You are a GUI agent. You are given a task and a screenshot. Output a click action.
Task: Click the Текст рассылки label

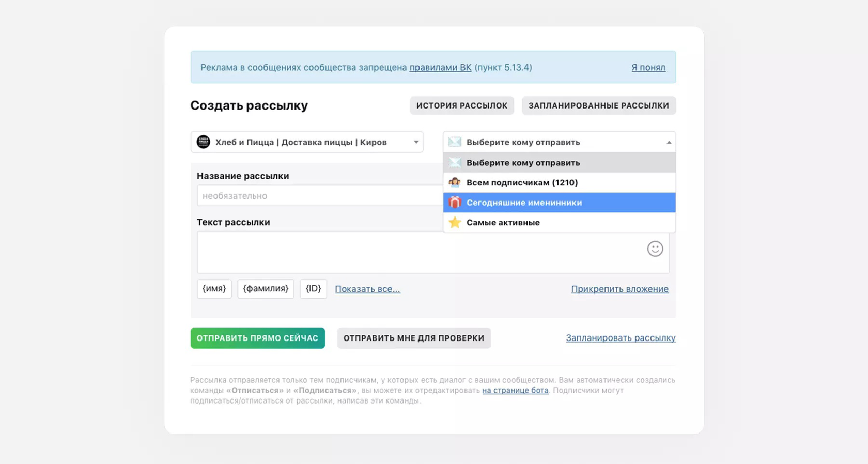[x=234, y=222]
